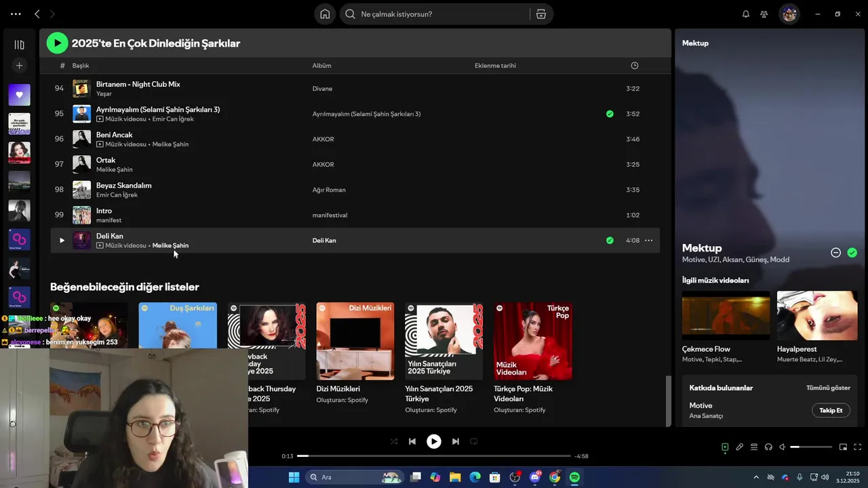Screen dimensions: 868x488
Task: Sort list by duration clock icon
Action: tap(635, 66)
